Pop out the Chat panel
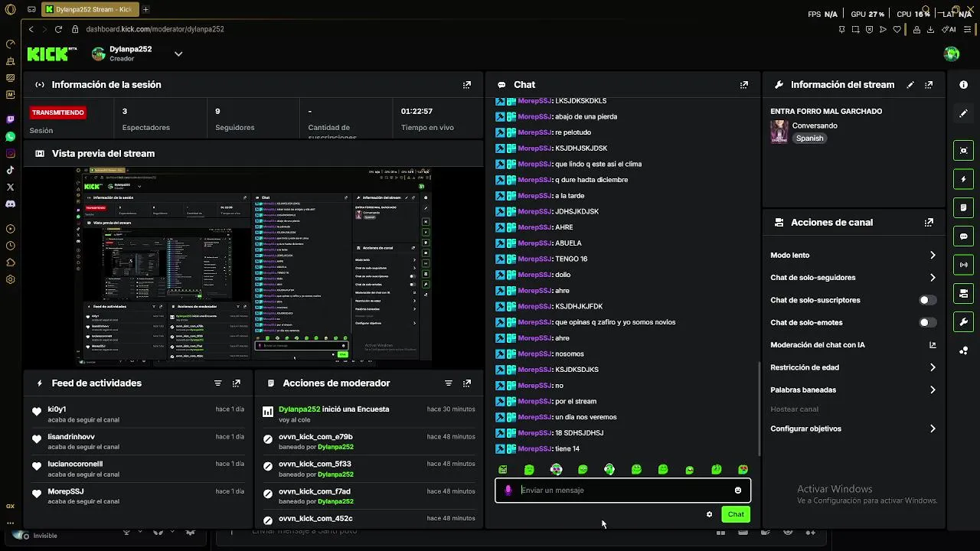Viewport: 980px width, 551px height. click(743, 85)
